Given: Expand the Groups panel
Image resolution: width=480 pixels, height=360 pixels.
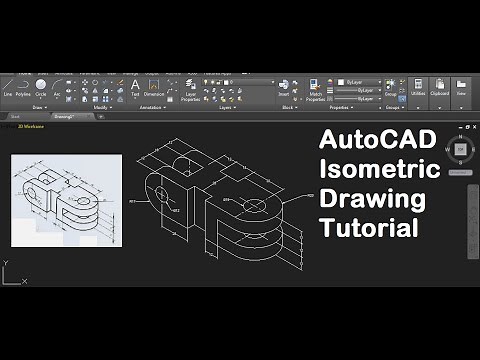Looking at the screenshot, I should (395, 107).
